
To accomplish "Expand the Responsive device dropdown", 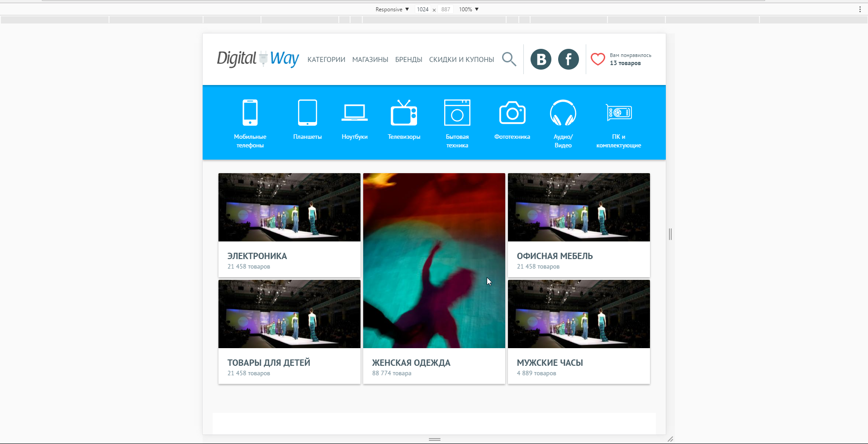I will 392,9.
